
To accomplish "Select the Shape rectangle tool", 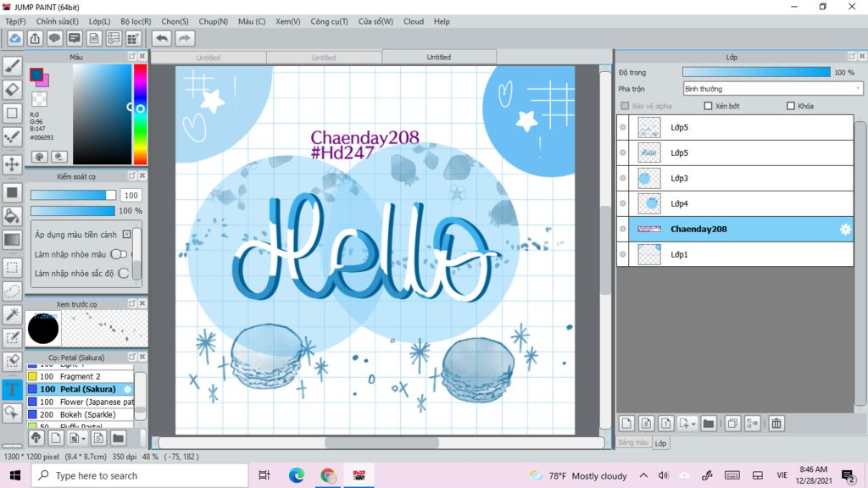I will [x=12, y=114].
